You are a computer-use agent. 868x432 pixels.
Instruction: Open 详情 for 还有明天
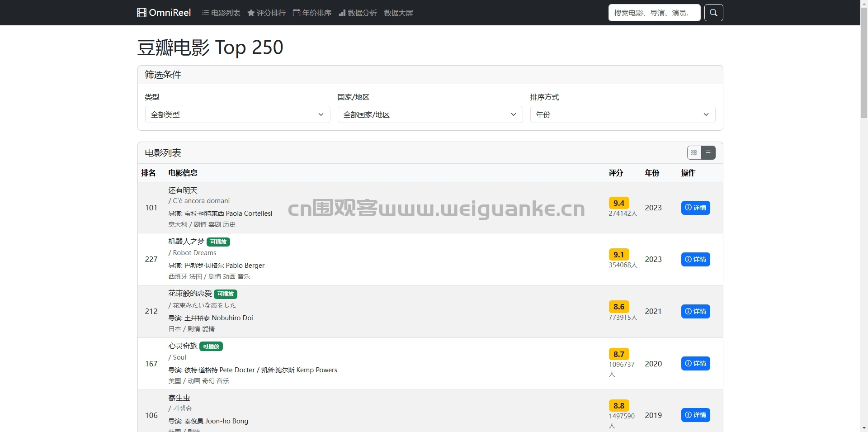(695, 208)
